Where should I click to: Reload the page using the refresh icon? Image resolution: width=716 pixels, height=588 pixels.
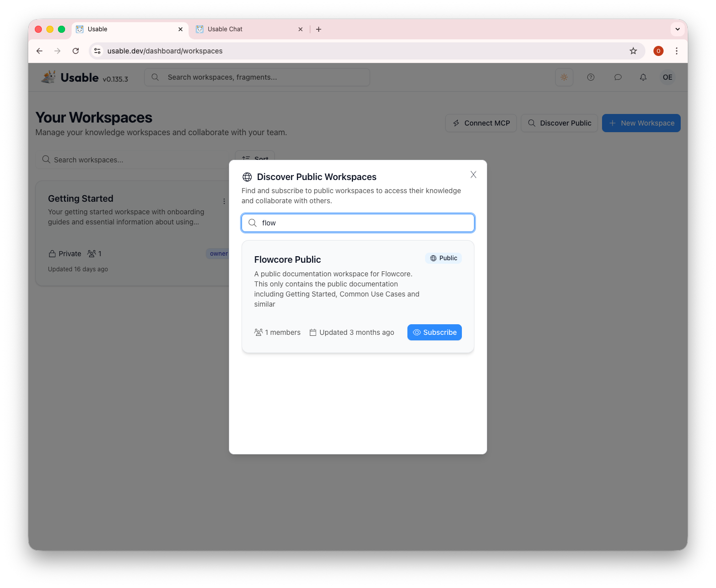point(76,51)
